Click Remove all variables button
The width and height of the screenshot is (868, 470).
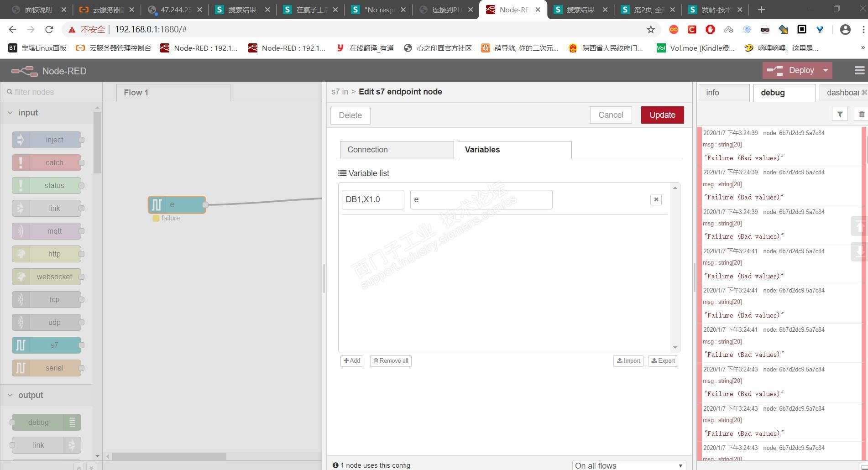click(x=391, y=361)
